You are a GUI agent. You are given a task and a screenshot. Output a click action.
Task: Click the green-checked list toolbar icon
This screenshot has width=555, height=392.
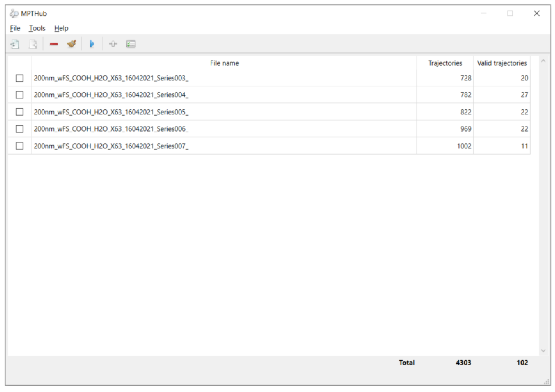coord(131,44)
